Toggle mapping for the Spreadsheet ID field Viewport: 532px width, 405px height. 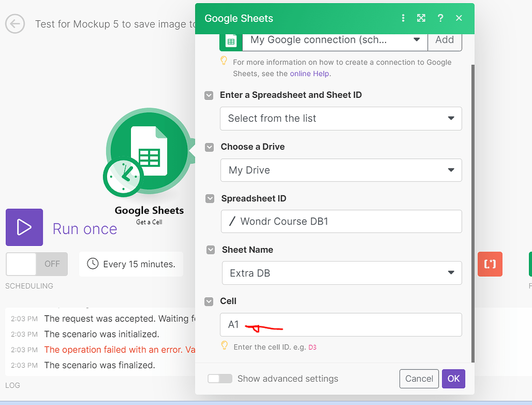[x=209, y=199]
